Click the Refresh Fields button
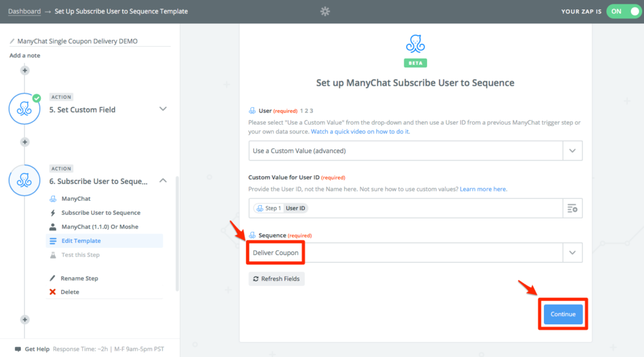This screenshot has width=644, height=357. (277, 278)
